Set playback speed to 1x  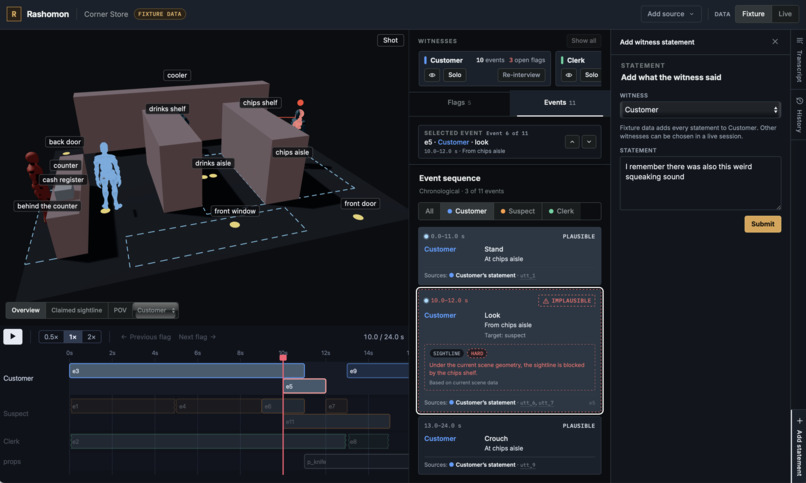click(72, 337)
